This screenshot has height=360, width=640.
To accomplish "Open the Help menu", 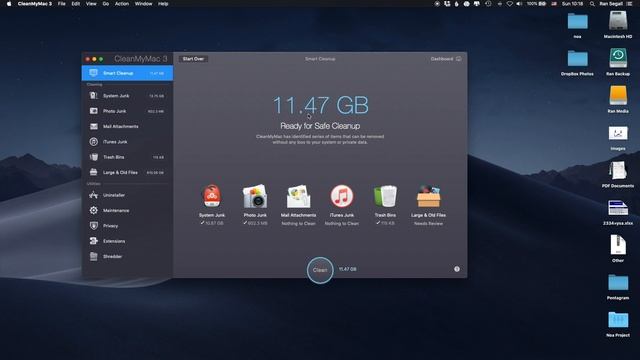I will (x=163, y=4).
